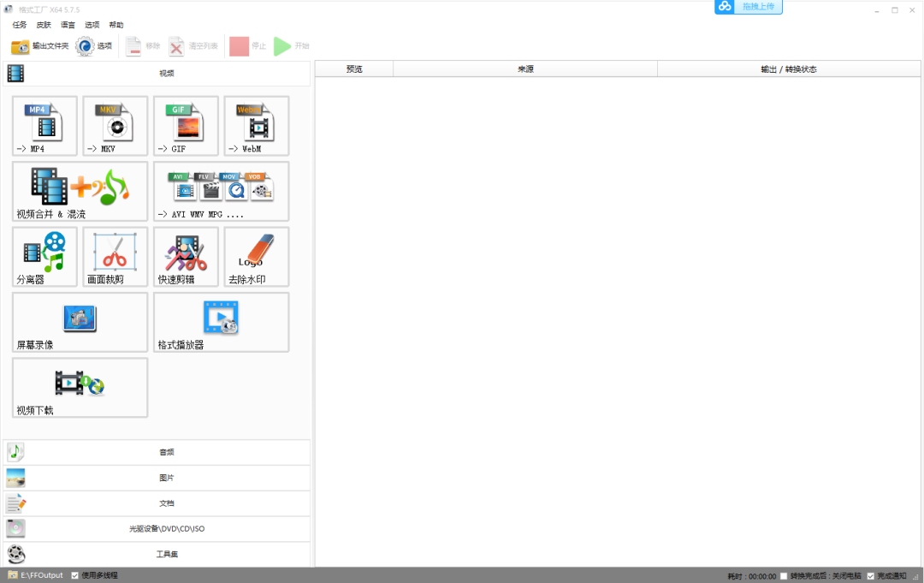Image resolution: width=924 pixels, height=583 pixels.
Task: Open the 任务 menu
Action: (x=20, y=25)
